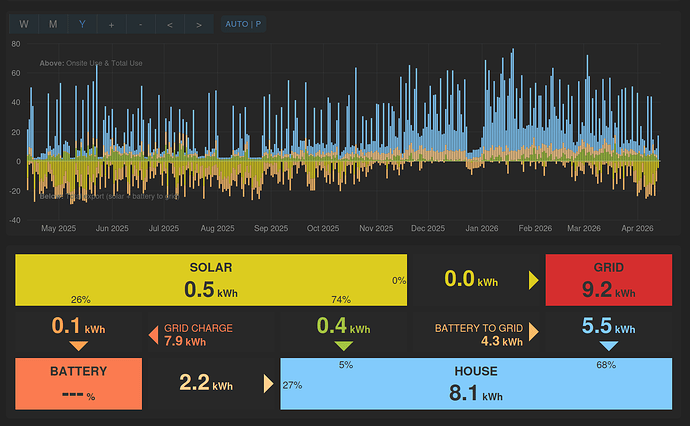Image resolution: width=690 pixels, height=426 pixels.
Task: Click the orange down arrow above BATTERY
Action: click(x=78, y=346)
